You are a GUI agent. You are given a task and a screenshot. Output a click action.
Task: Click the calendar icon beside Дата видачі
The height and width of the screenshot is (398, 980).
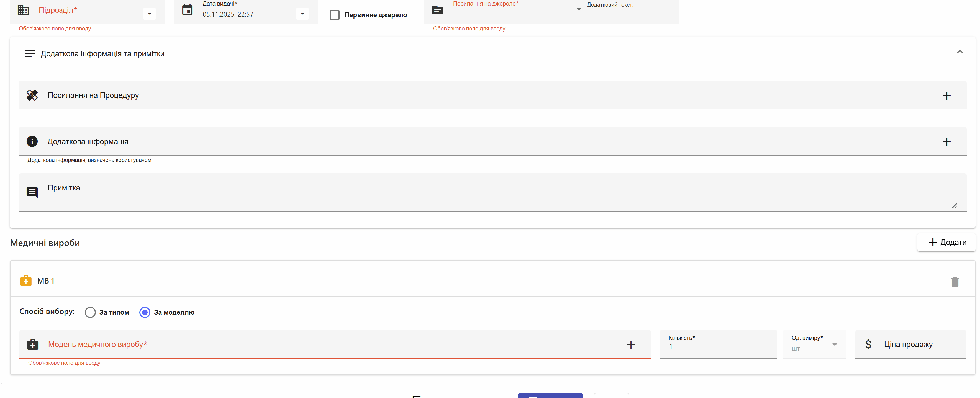click(x=187, y=10)
